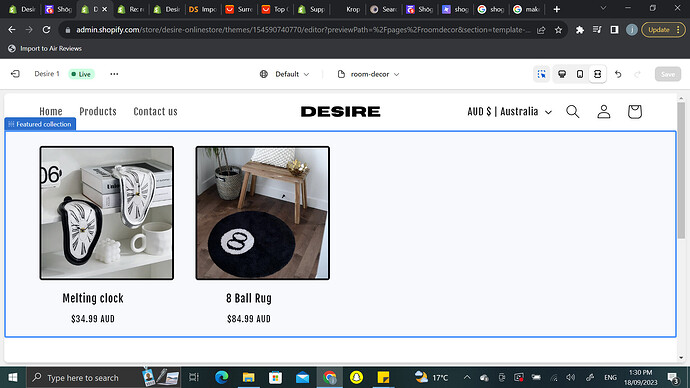The width and height of the screenshot is (690, 388).
Task: Launch Microsoft Edge from the taskbar
Action: coord(221,377)
